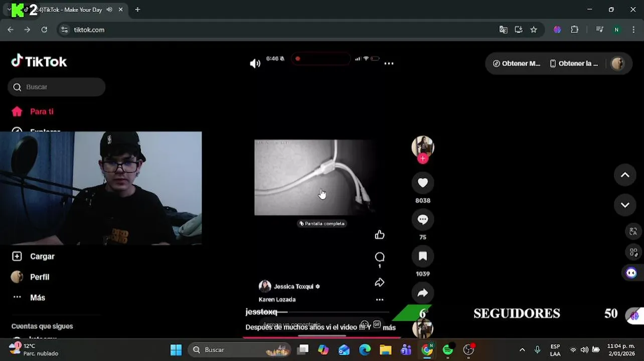Open the media control music icon
This screenshot has width=644, height=361.
[599, 30]
